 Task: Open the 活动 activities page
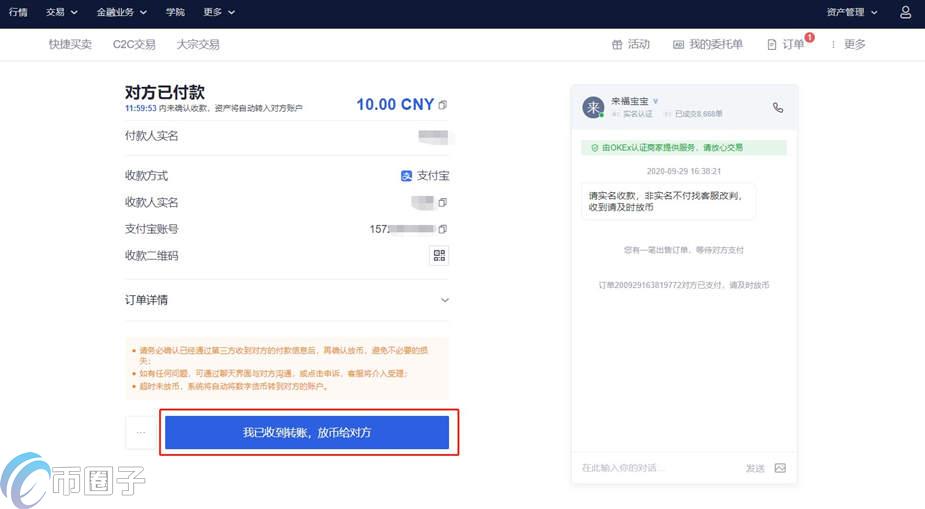point(631,44)
